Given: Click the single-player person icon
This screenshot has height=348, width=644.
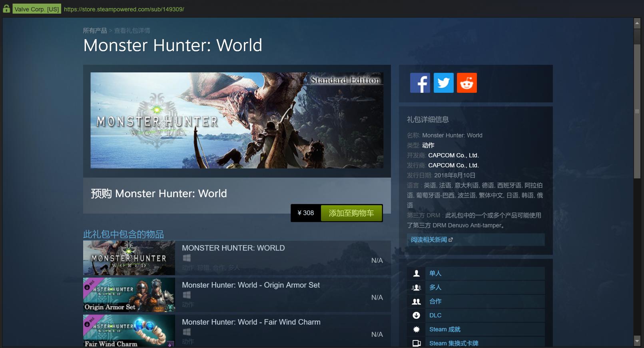Looking at the screenshot, I should (416, 273).
